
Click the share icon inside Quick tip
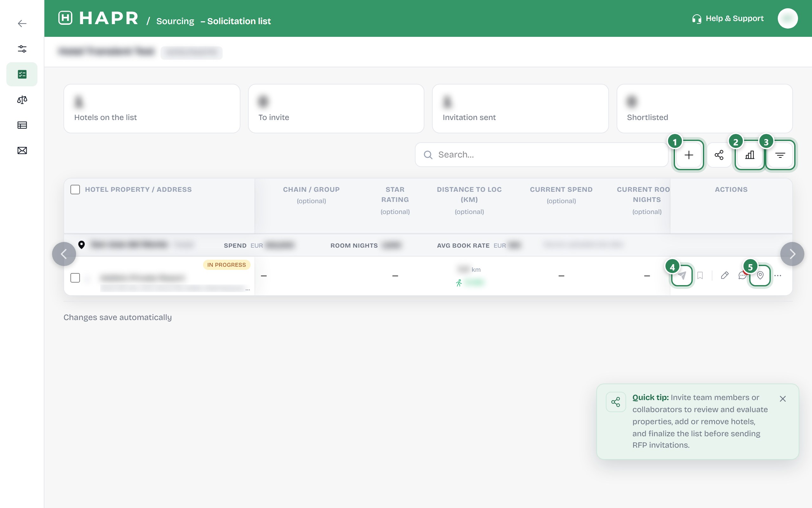(616, 402)
